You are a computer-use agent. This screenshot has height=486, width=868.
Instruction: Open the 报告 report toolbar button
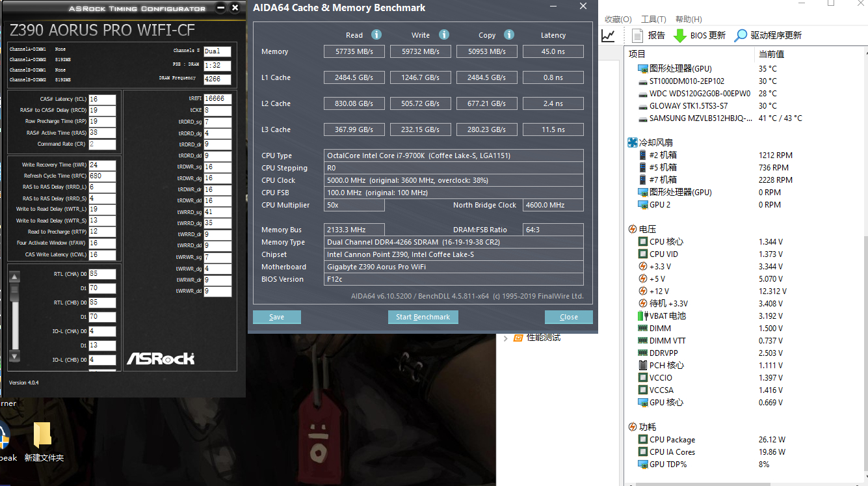648,35
